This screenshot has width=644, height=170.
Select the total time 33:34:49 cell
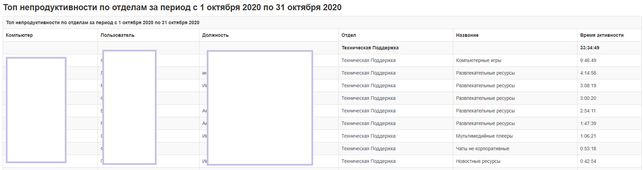pyautogui.click(x=589, y=48)
